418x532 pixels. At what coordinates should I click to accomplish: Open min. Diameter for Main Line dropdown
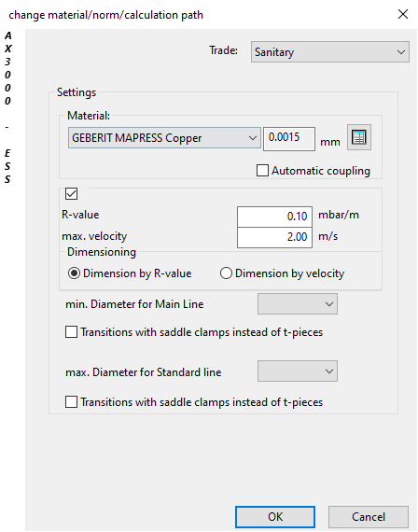point(298,304)
